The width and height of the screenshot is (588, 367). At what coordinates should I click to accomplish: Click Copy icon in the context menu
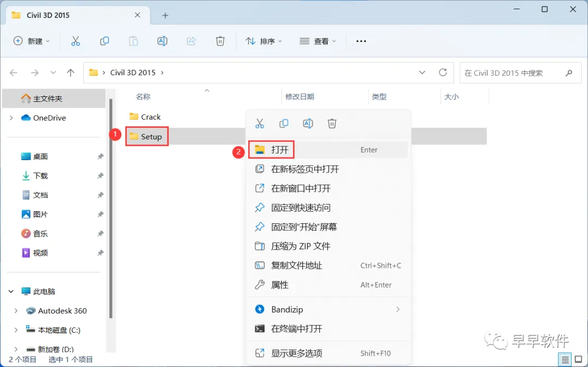(284, 124)
